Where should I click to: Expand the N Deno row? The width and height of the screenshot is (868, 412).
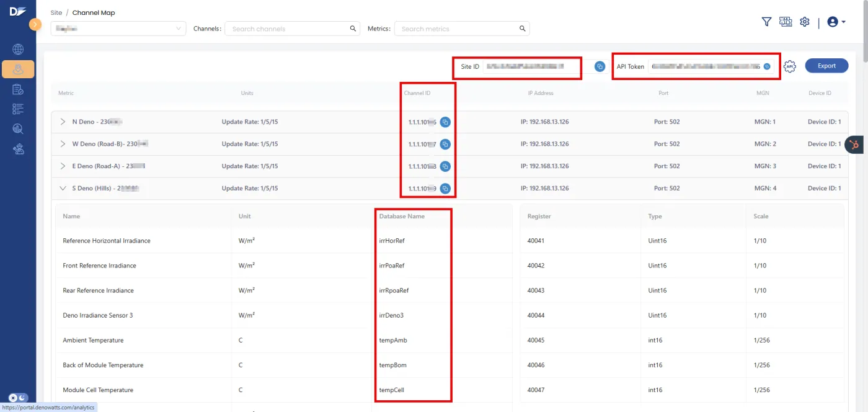(x=63, y=122)
